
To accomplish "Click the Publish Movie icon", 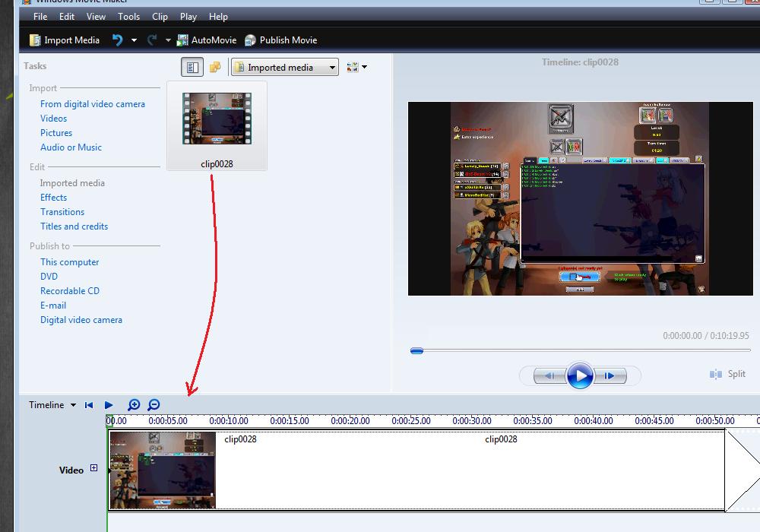I will 251,40.
